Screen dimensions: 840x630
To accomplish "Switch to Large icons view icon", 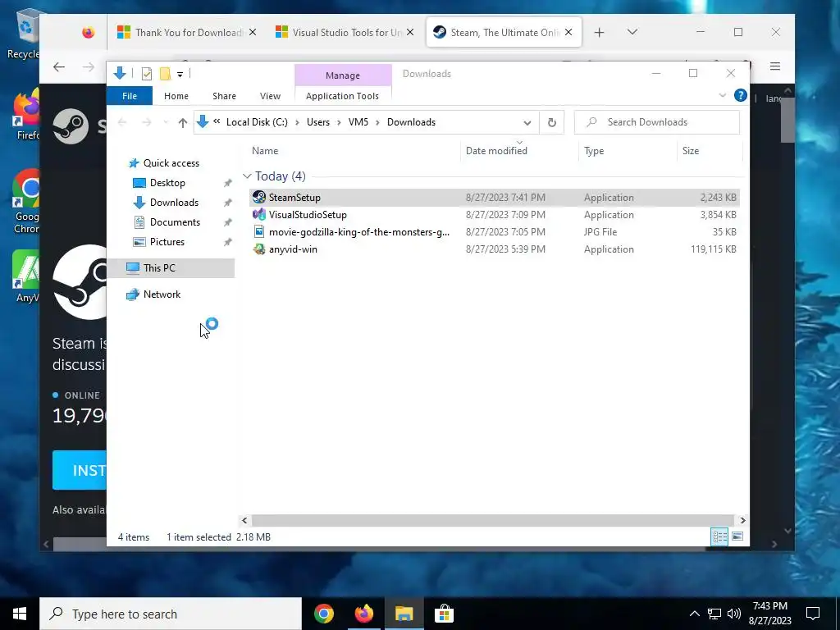I will (x=737, y=536).
